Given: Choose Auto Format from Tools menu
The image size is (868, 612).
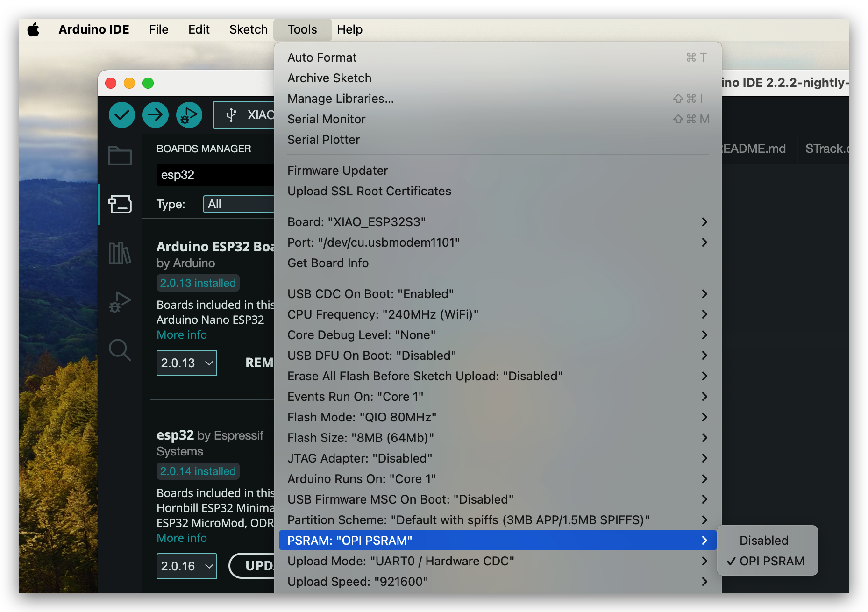Looking at the screenshot, I should [x=498, y=57].
